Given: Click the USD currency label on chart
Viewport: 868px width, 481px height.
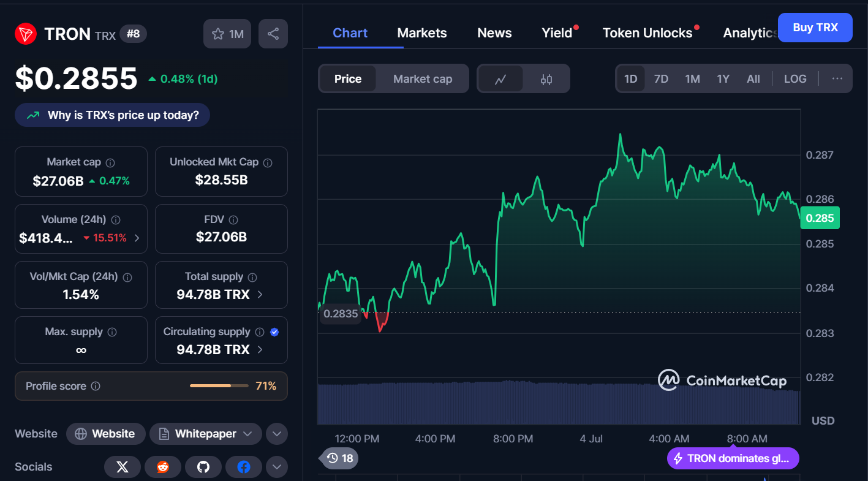Looking at the screenshot, I should pos(823,421).
